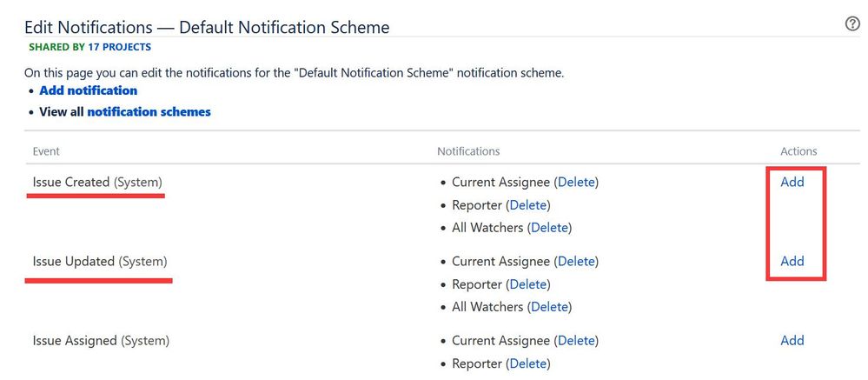868x380 pixels.
Task: Open the help question mark icon
Action: click(x=852, y=23)
